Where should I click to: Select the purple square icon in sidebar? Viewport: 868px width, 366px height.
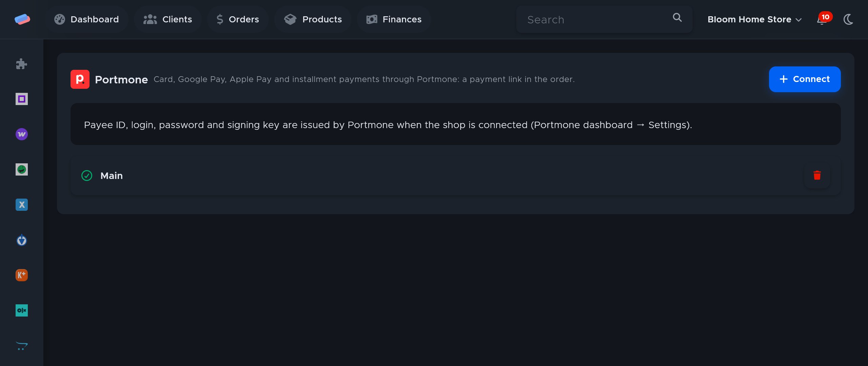click(22, 99)
